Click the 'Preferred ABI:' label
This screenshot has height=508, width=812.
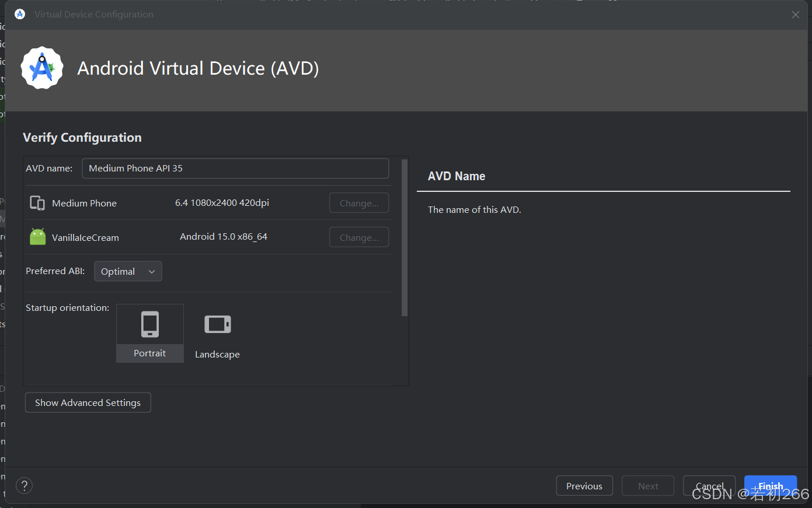pyautogui.click(x=55, y=271)
